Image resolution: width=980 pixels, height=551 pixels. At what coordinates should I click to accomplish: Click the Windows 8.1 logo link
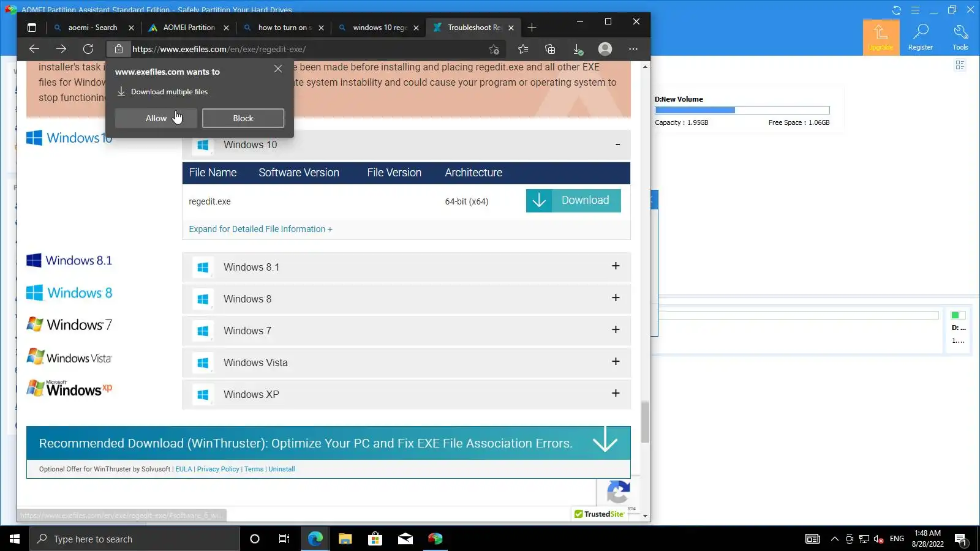point(69,261)
